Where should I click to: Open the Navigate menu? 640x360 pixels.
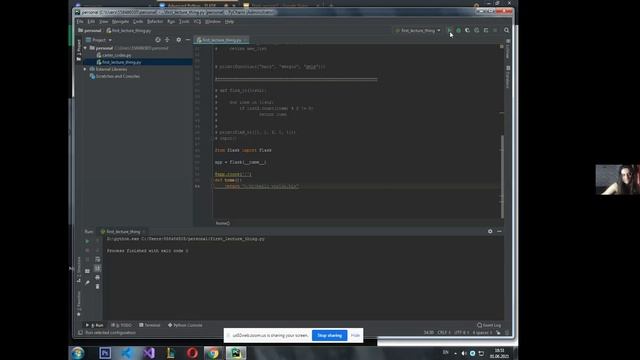tap(120, 21)
